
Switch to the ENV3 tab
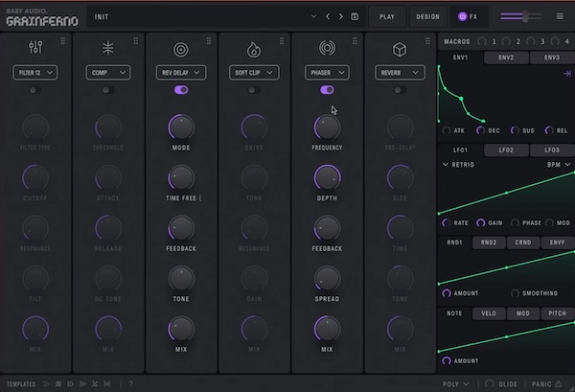(552, 58)
